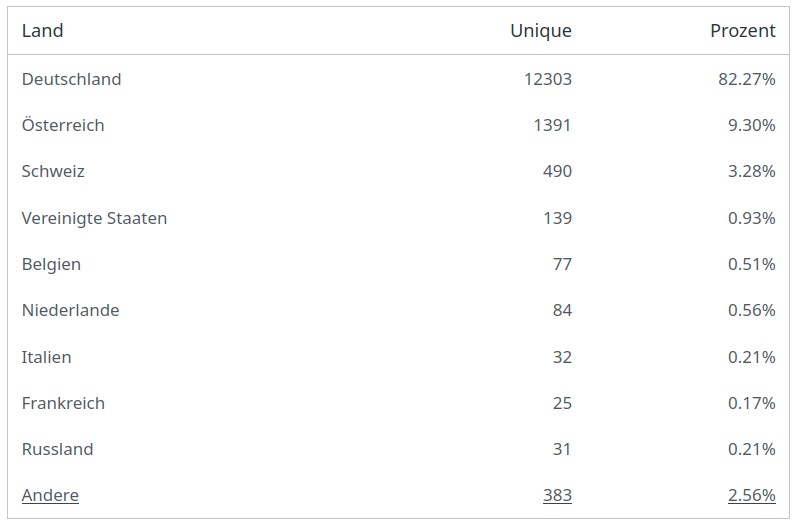Viewport: 795px width, 523px height.
Task: Click the underlined 2.56% percentage
Action: 751,495
